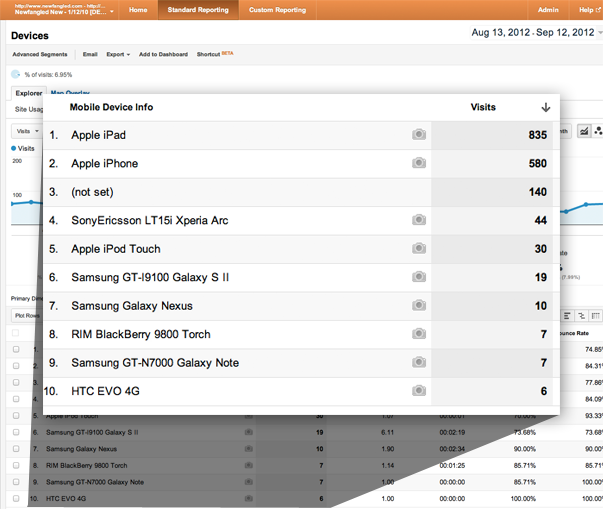Check checkbox for HTC EVO 4G row

(16, 498)
